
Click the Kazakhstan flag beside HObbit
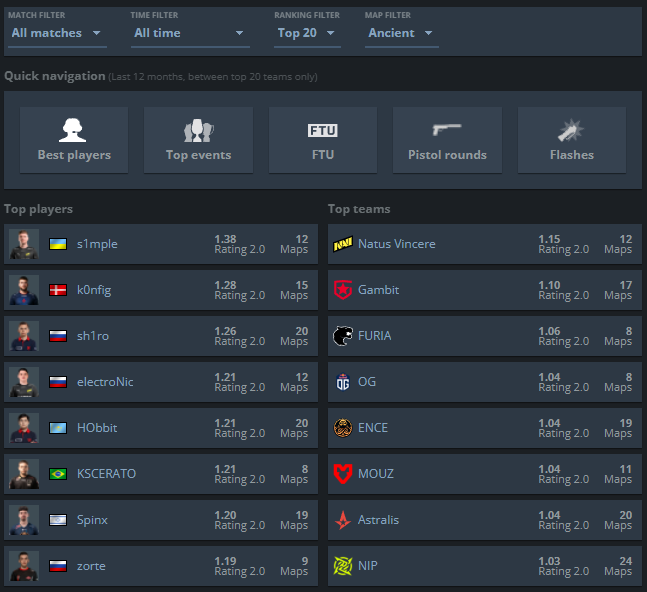point(58,428)
